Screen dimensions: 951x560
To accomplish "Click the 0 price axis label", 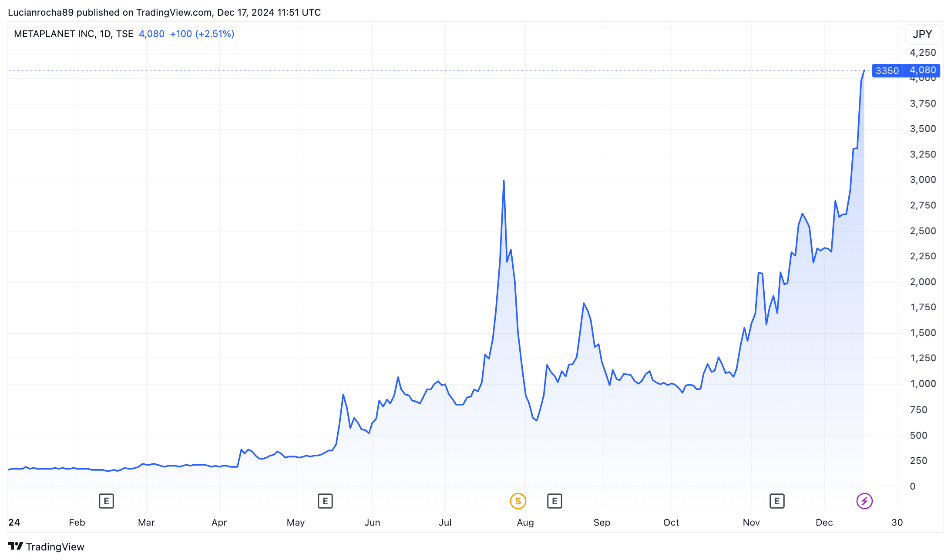I will pos(913,486).
